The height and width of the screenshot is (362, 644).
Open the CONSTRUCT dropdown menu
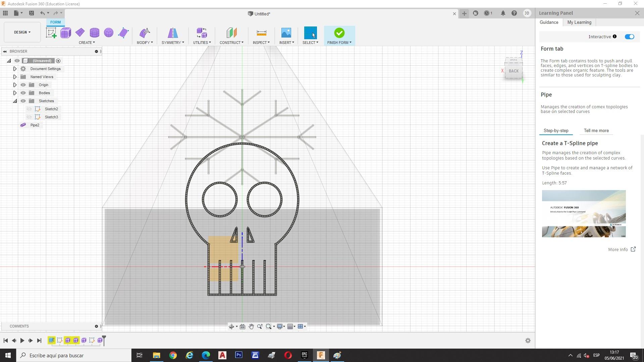(231, 43)
